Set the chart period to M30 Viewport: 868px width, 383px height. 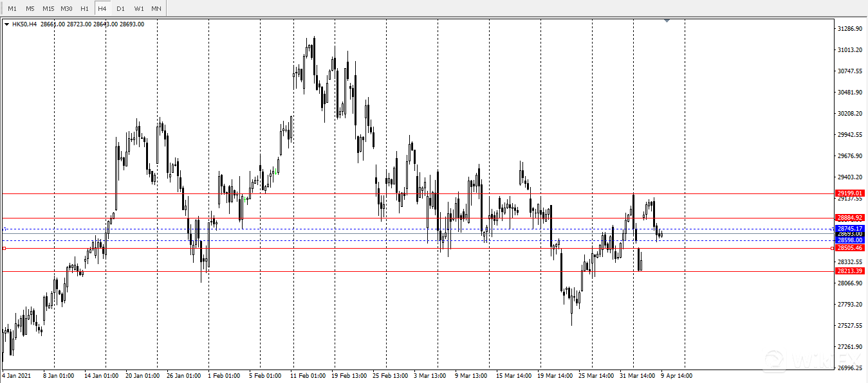point(66,8)
